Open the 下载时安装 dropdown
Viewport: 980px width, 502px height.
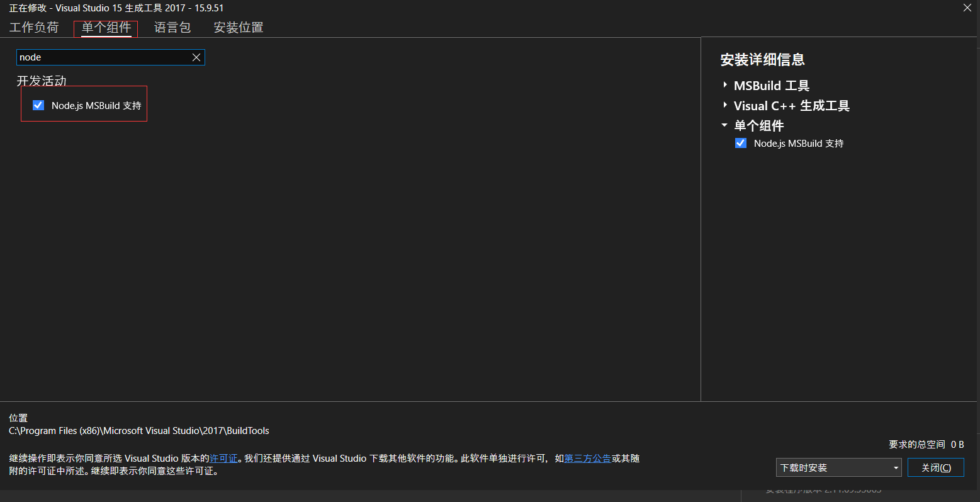pos(838,467)
